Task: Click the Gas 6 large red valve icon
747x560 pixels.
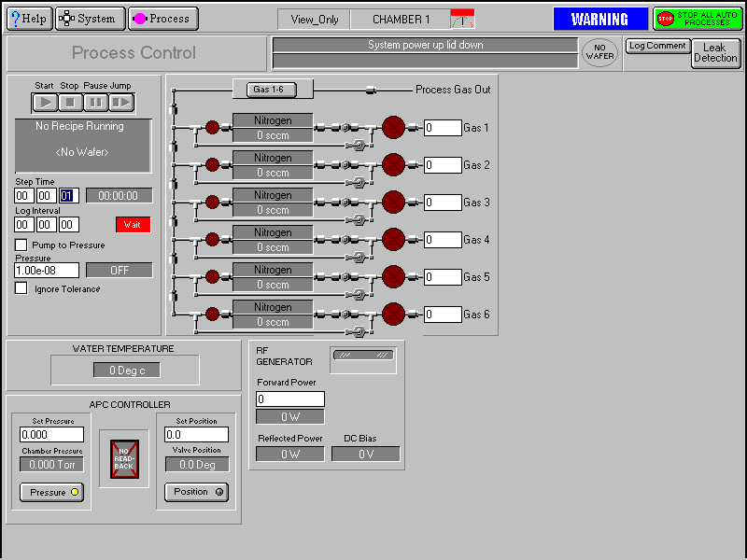Action: (x=394, y=315)
